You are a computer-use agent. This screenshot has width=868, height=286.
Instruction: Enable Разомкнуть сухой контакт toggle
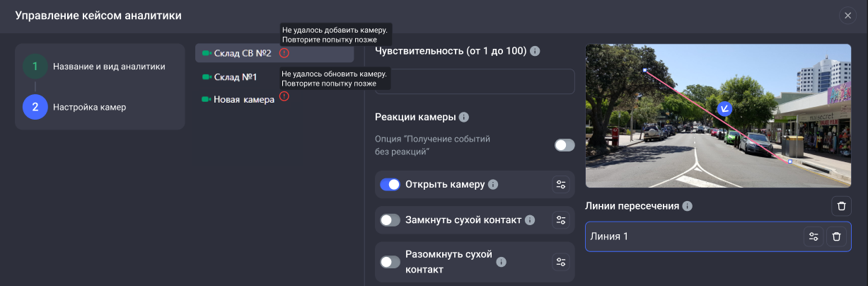tap(390, 262)
